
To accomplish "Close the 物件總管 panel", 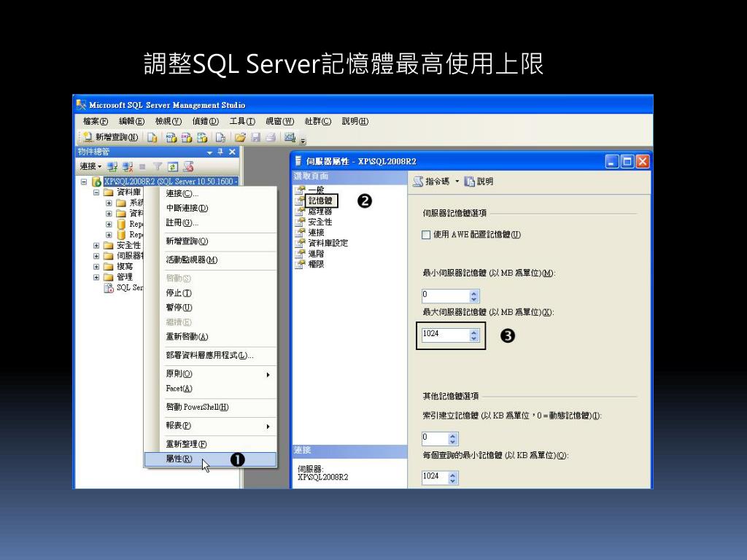I will [232, 152].
